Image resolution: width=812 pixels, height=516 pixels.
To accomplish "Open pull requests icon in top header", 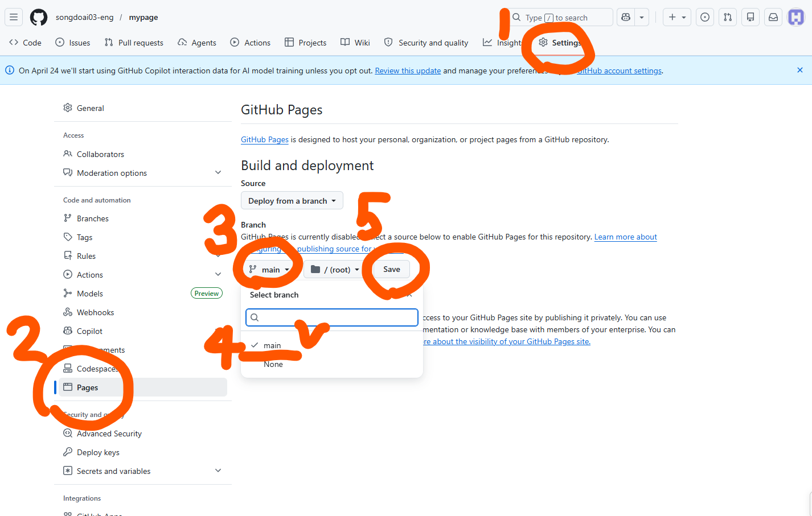I will pos(728,17).
